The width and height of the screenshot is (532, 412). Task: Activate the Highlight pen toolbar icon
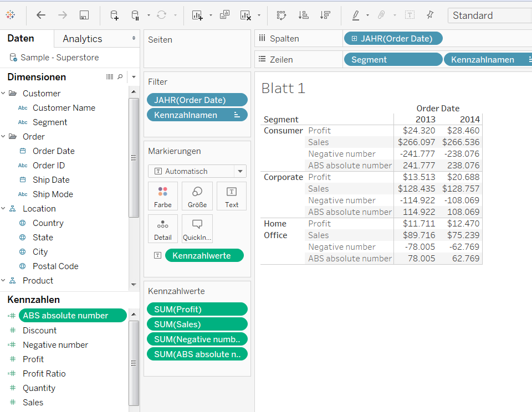click(x=357, y=15)
